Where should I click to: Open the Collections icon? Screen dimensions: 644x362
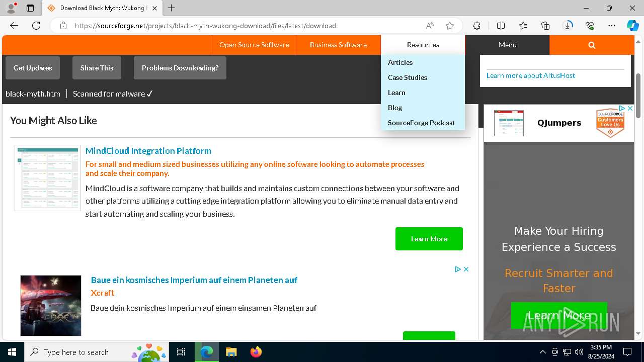pyautogui.click(x=545, y=26)
